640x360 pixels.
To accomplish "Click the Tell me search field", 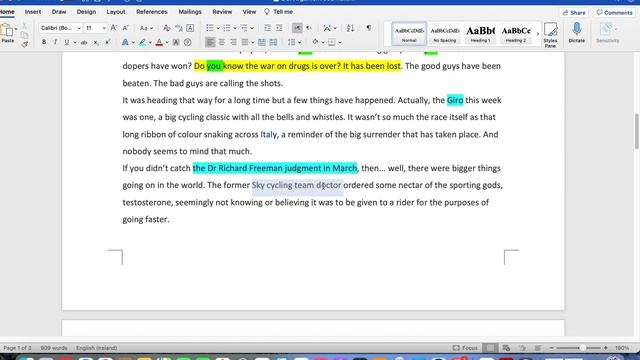I will point(279,12).
